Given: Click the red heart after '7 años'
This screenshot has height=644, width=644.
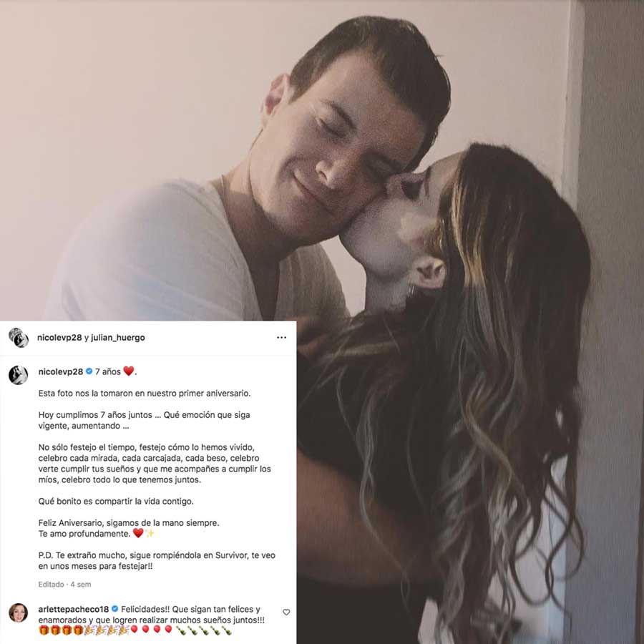Looking at the screenshot, I should point(129,371).
